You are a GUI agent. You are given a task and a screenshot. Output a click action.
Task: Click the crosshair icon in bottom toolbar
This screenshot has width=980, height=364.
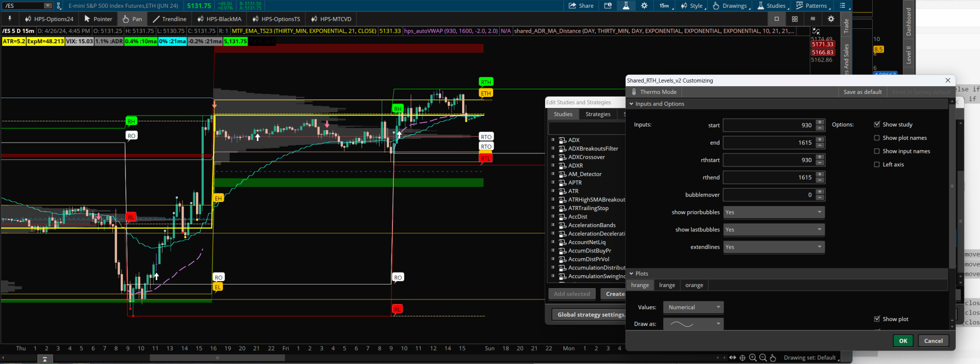(742, 357)
